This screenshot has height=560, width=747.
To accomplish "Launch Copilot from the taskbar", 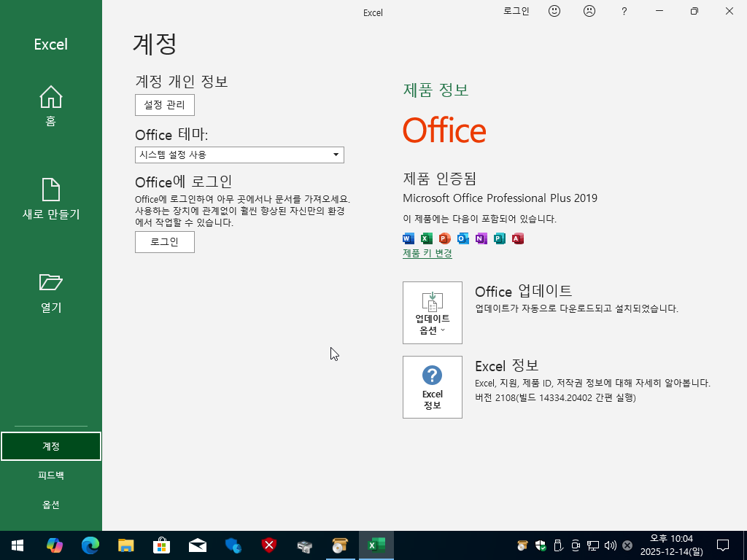I will pos(54,545).
